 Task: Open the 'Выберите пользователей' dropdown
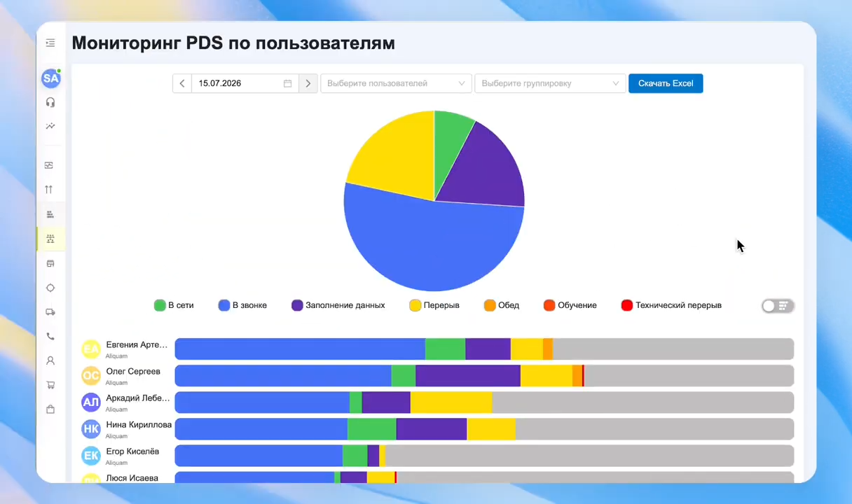396,83
